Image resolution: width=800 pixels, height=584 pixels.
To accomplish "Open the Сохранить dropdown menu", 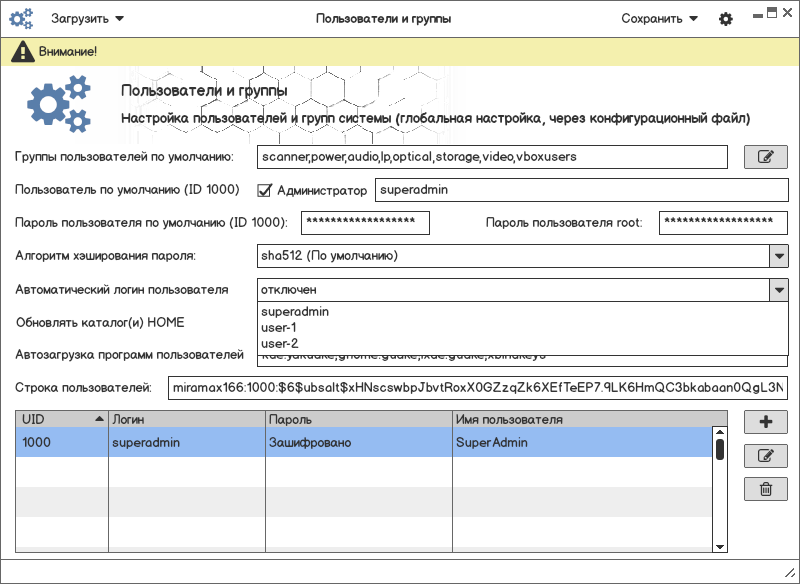I will point(659,19).
